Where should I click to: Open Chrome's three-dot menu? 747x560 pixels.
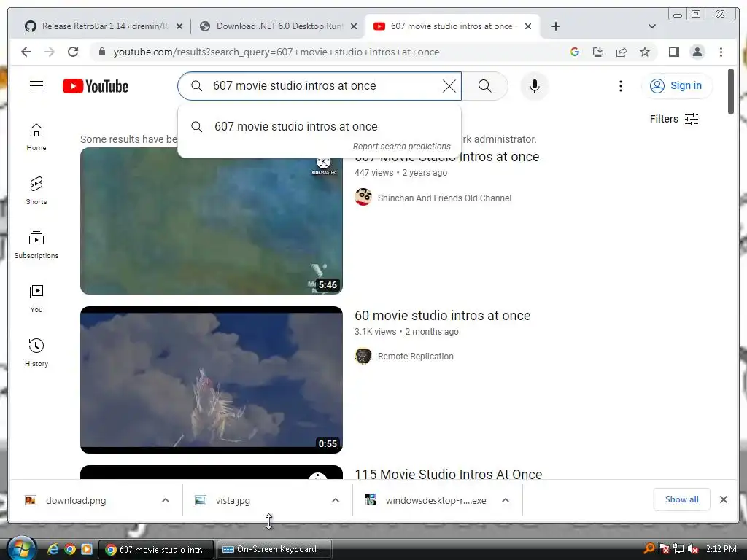721,52
